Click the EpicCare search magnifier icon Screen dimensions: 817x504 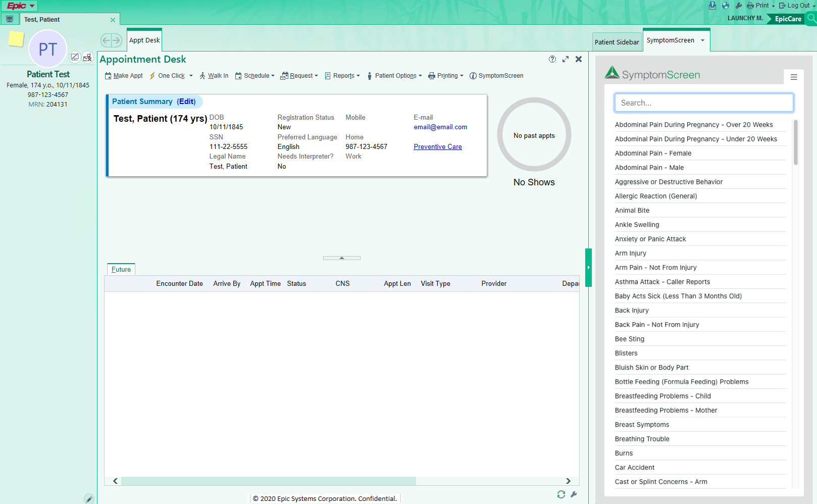pyautogui.click(x=811, y=19)
